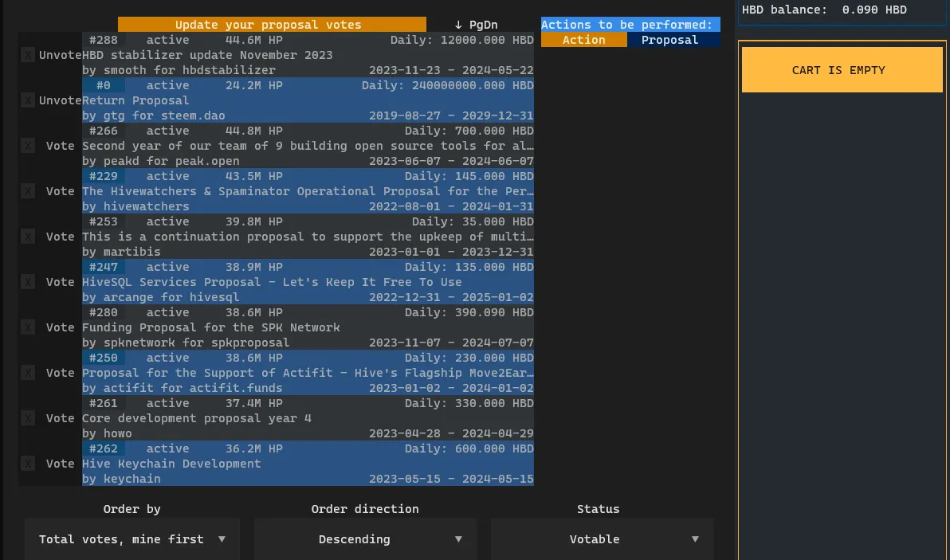Click the 'by gtg for steem.dao' author line
The height and width of the screenshot is (560, 950).
tap(154, 116)
